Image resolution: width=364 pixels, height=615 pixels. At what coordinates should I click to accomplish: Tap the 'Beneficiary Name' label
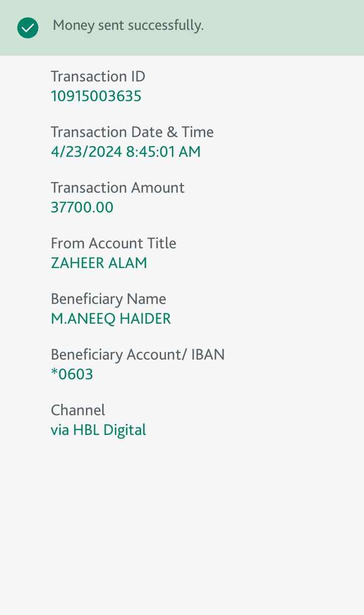pyautogui.click(x=108, y=299)
